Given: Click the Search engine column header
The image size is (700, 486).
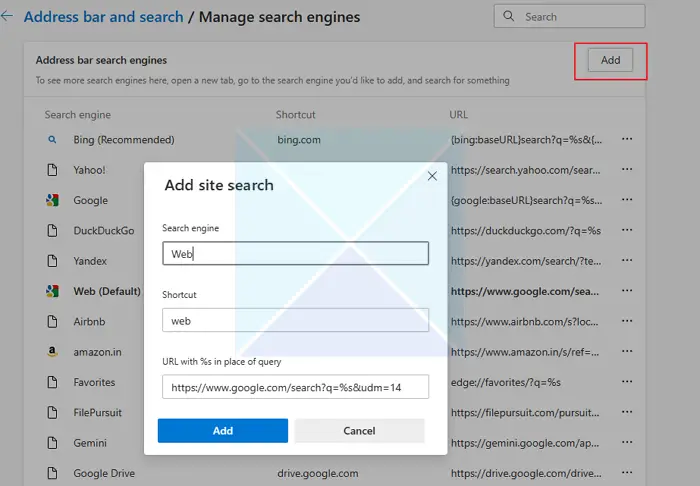Looking at the screenshot, I should tap(78, 115).
